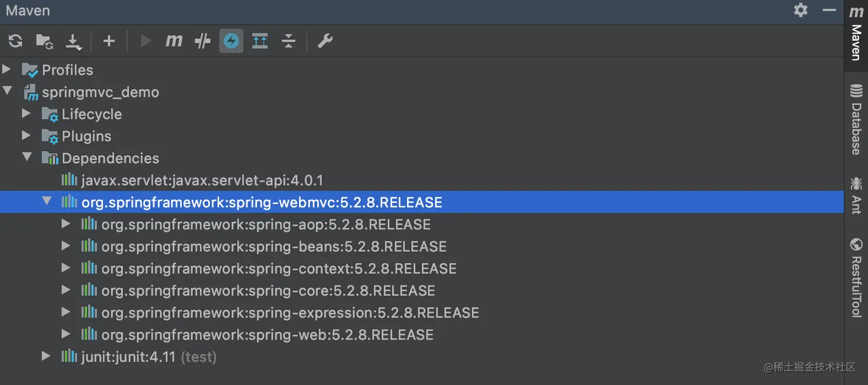868x385 pixels.
Task: Expand junit:junit:4.11 dependency node
Action: point(46,356)
